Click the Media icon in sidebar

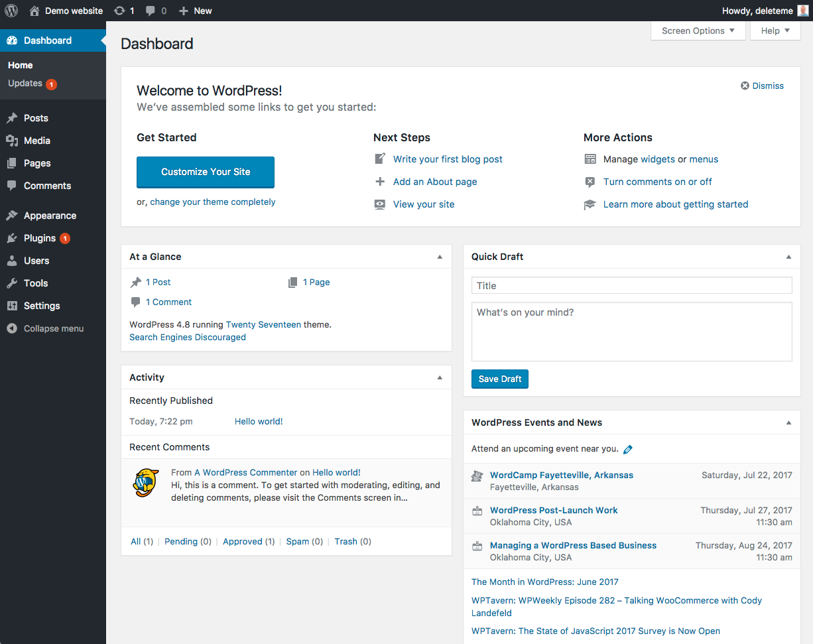click(x=12, y=141)
